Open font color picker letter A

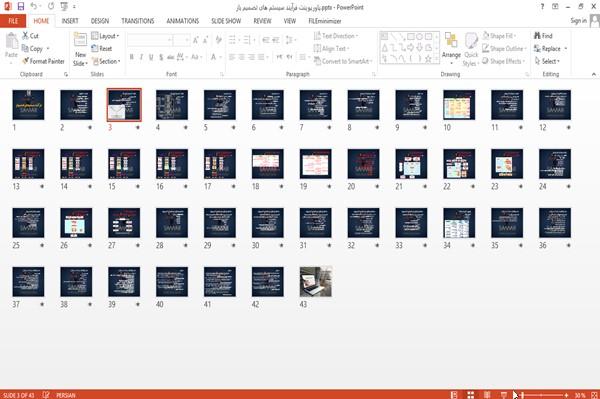pyautogui.click(x=213, y=57)
